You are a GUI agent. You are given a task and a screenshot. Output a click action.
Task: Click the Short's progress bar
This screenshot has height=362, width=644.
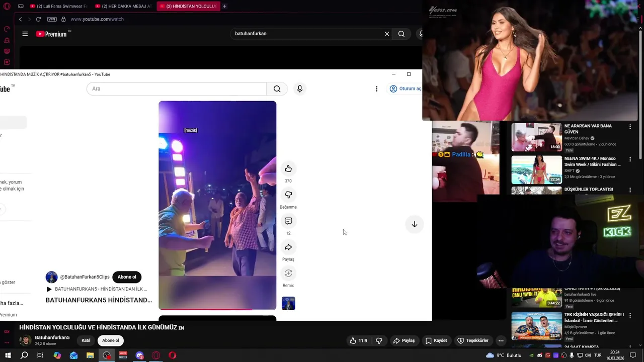(217, 309)
